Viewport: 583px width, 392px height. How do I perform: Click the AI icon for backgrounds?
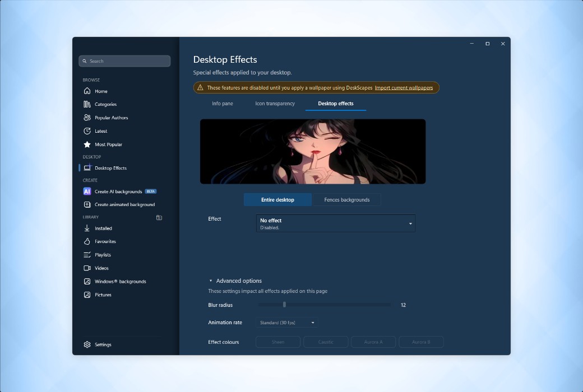tap(87, 192)
